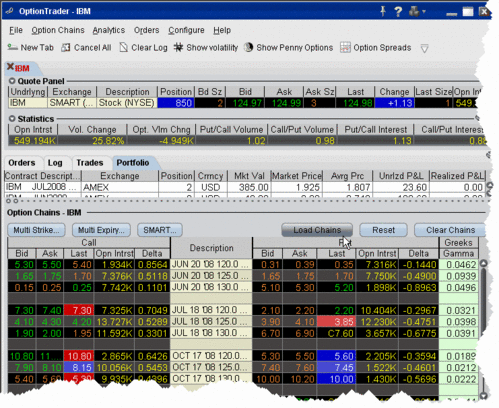Click the Clear Log icon
The image size is (499, 408).
124,48
